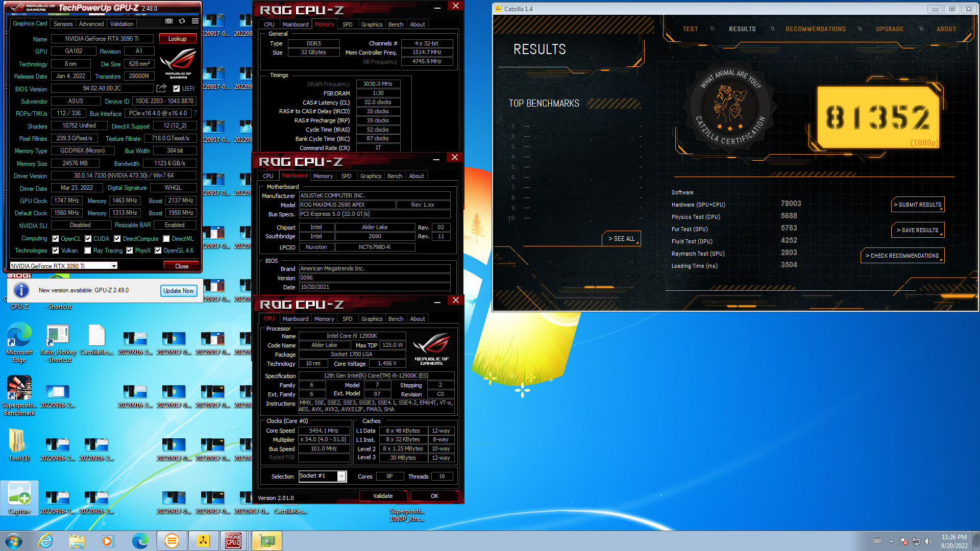Viewport: 980px width, 551px height.
Task: Open GPU selection dropdown in GPU-Z
Action: click(x=64, y=266)
